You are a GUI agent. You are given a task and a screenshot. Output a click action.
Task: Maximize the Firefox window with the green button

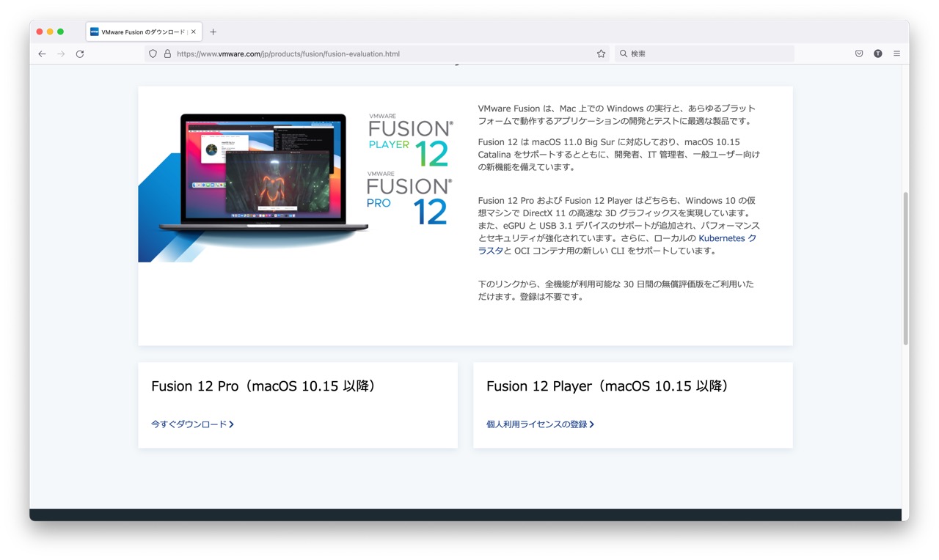tap(61, 32)
